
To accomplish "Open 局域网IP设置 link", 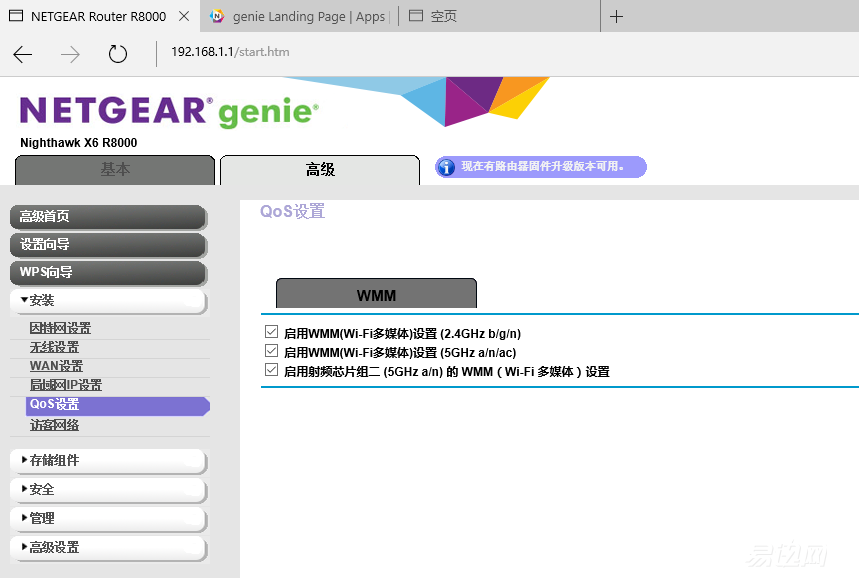I will (66, 385).
